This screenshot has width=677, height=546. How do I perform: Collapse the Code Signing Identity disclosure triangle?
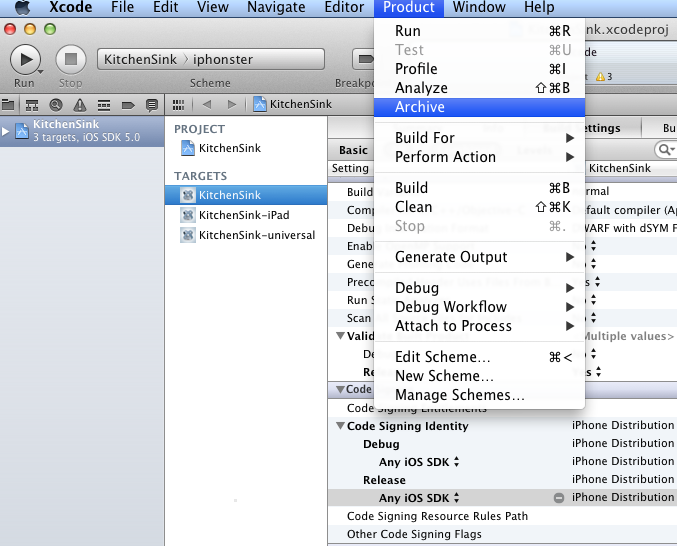tap(340, 426)
